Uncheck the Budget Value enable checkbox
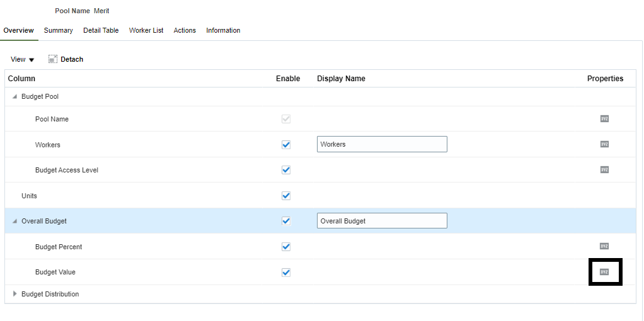The image size is (644, 321). click(286, 272)
